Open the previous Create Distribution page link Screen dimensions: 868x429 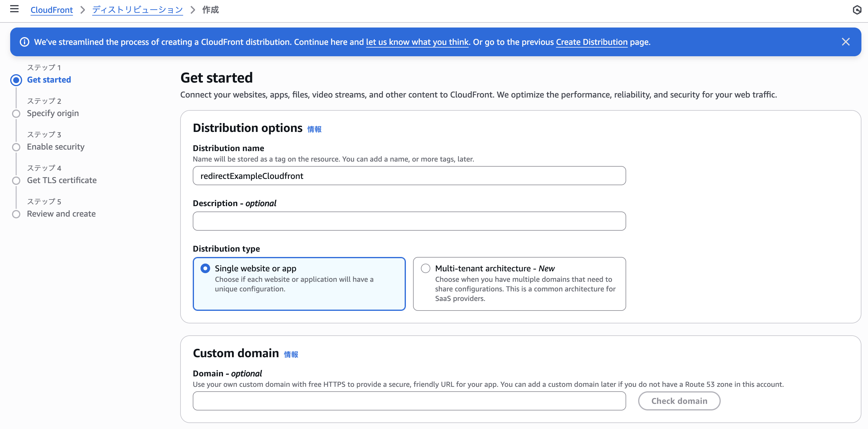(x=592, y=42)
